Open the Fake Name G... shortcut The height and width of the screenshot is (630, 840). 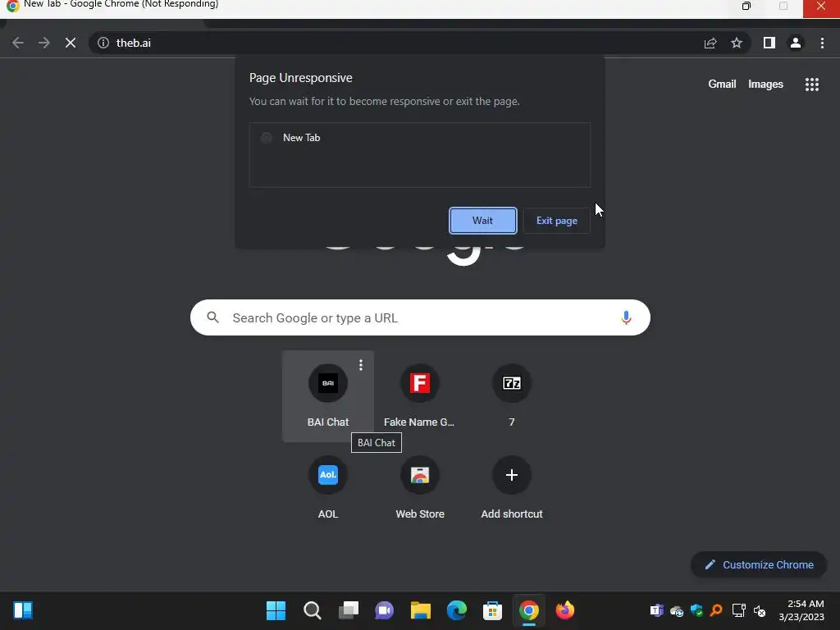coord(419,396)
